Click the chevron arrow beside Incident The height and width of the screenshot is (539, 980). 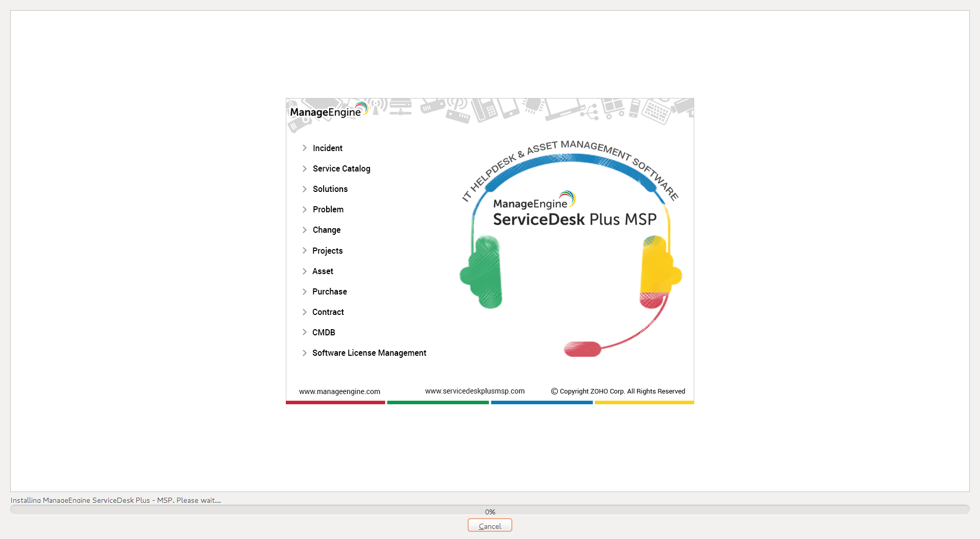[305, 148]
